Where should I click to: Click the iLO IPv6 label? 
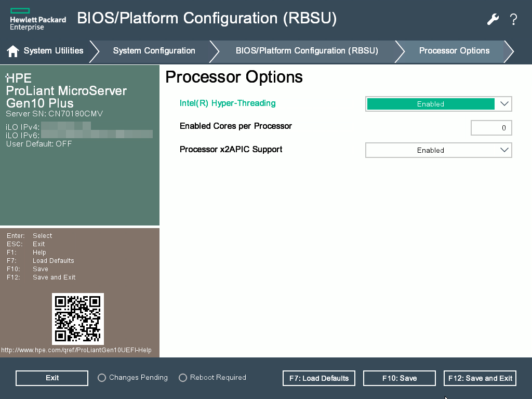[23, 136]
